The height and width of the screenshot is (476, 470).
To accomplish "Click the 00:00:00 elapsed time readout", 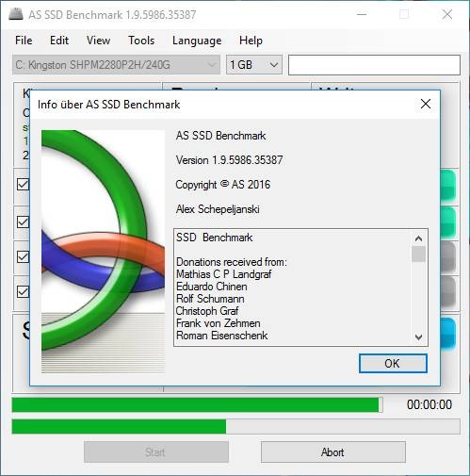I will click(x=429, y=404).
